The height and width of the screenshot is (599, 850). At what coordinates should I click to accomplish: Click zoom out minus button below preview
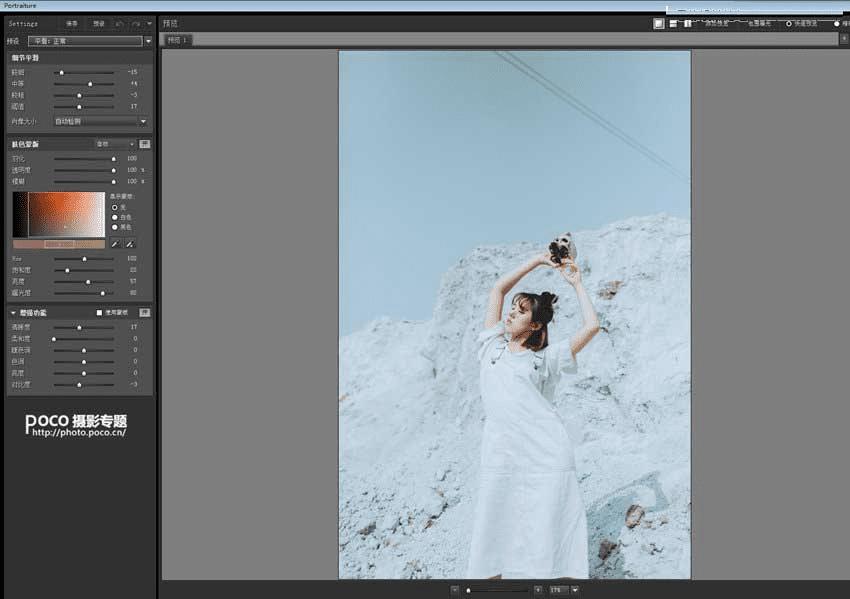click(x=455, y=590)
